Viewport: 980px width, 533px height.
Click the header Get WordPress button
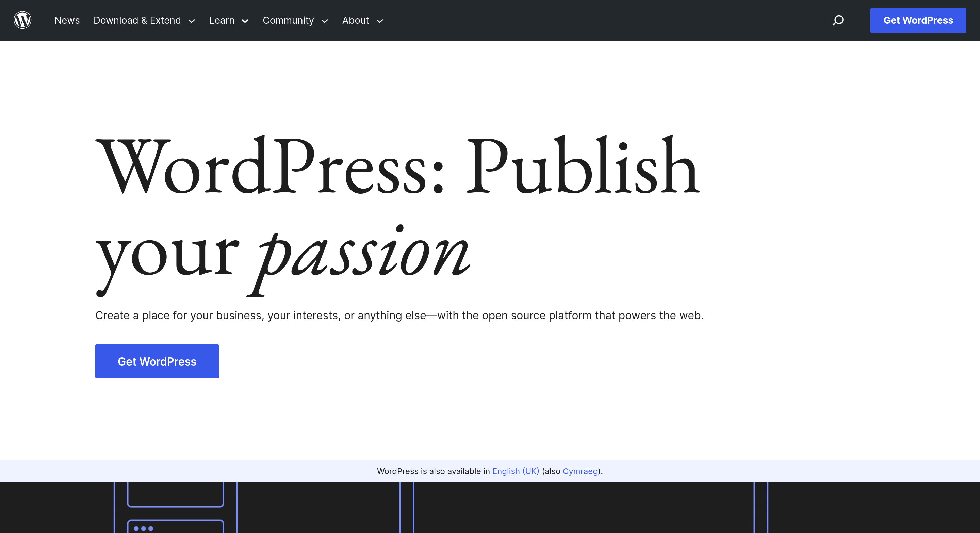point(918,20)
